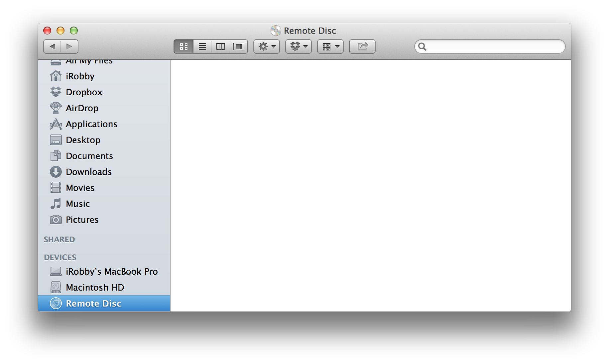Viewport: 609px width, 364px height.
Task: Click the Documents pages icon
Action: pyautogui.click(x=56, y=156)
